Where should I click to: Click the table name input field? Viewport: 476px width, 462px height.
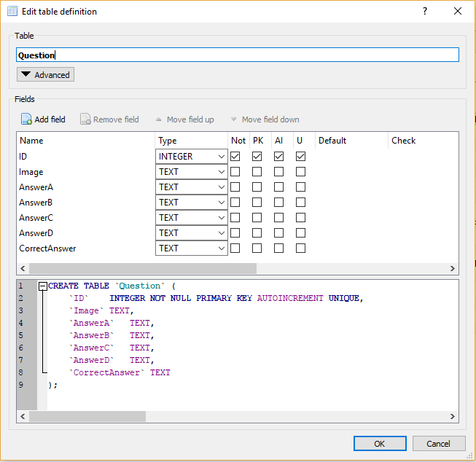pyautogui.click(x=238, y=55)
